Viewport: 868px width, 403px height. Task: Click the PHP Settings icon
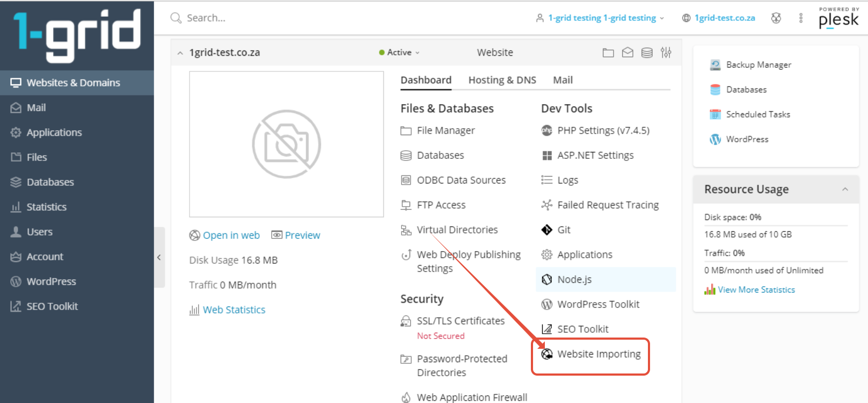point(546,130)
